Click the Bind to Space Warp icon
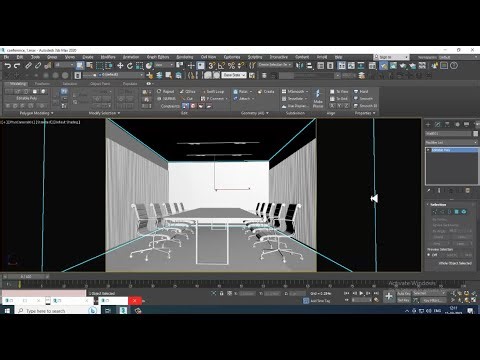The image size is (480, 360). pos(48,66)
